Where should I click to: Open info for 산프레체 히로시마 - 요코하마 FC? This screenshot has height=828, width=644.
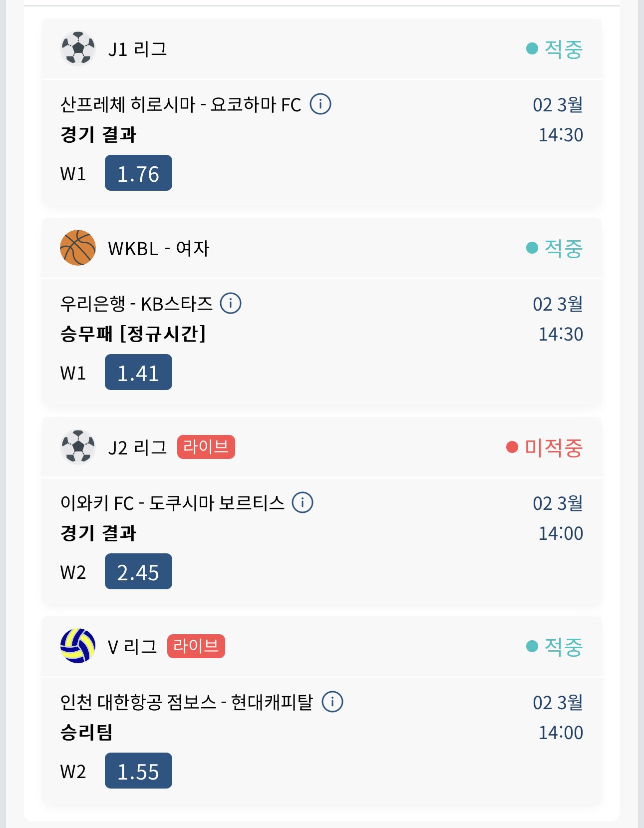point(321,104)
